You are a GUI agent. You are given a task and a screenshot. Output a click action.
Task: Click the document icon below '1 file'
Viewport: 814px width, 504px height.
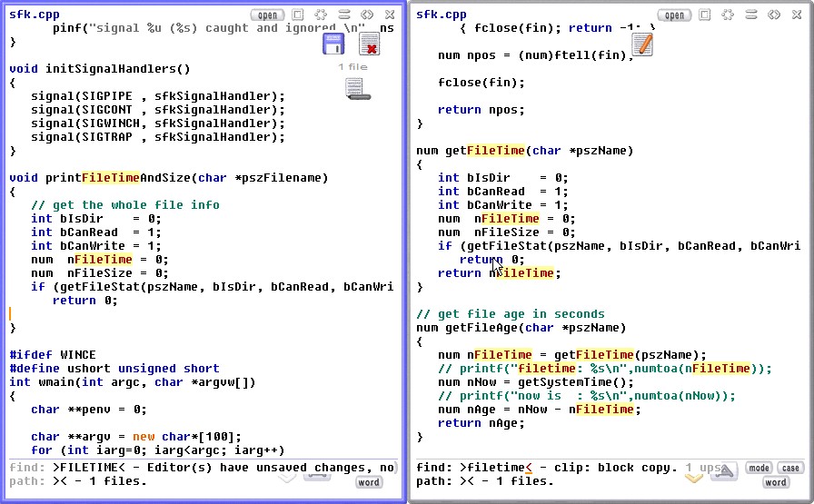coord(354,88)
